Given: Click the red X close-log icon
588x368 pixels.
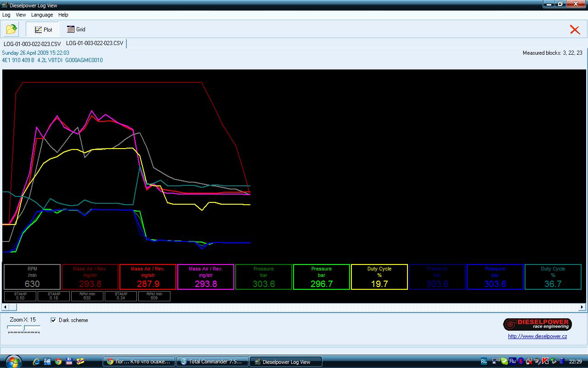Looking at the screenshot, I should pos(575,29).
